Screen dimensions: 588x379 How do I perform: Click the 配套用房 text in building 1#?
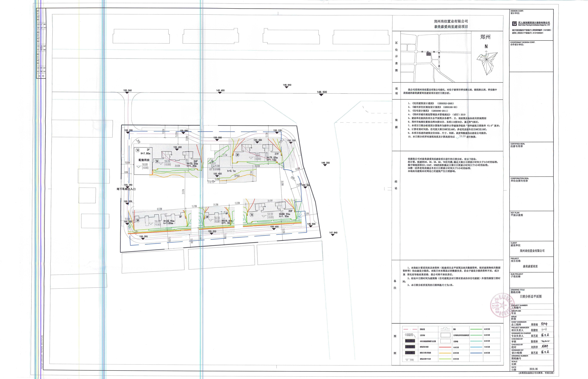pos(144,160)
